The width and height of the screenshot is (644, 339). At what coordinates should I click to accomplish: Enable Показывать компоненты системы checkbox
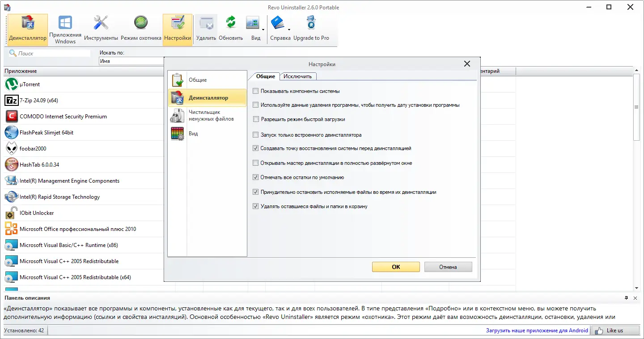[x=256, y=91]
